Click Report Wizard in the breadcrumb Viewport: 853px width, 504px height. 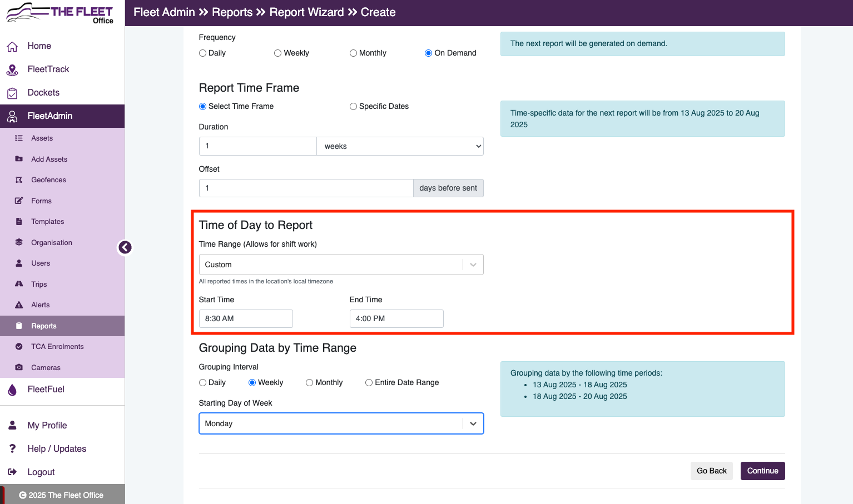click(306, 12)
